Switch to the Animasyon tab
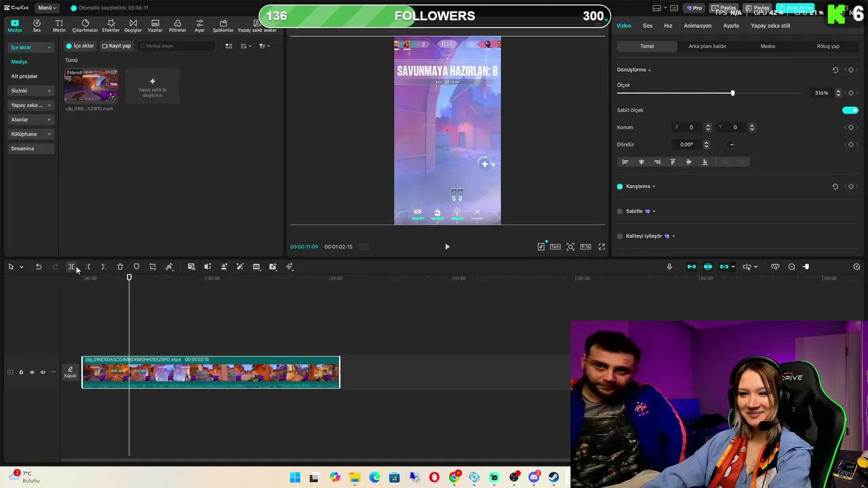Viewport: 868px width, 488px height. (x=698, y=26)
